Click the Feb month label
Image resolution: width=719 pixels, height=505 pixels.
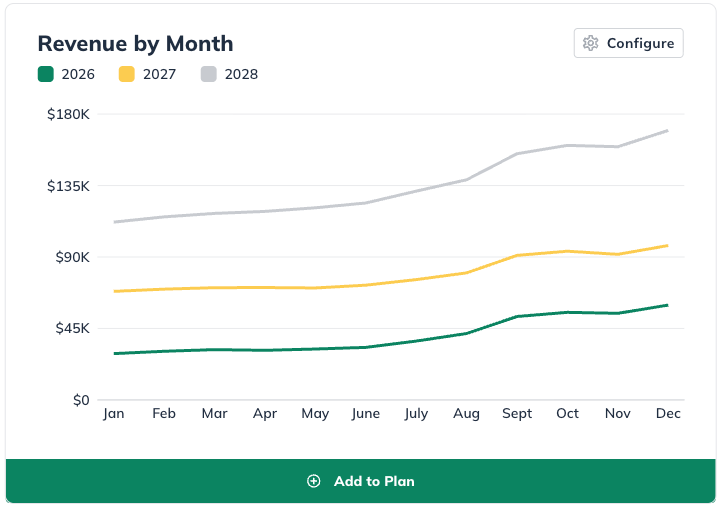click(x=164, y=414)
